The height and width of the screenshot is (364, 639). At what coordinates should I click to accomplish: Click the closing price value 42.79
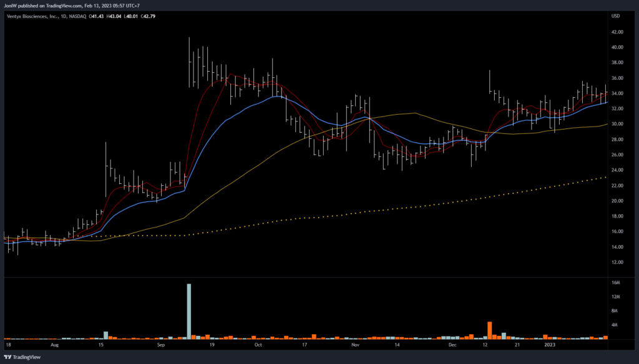(148, 16)
